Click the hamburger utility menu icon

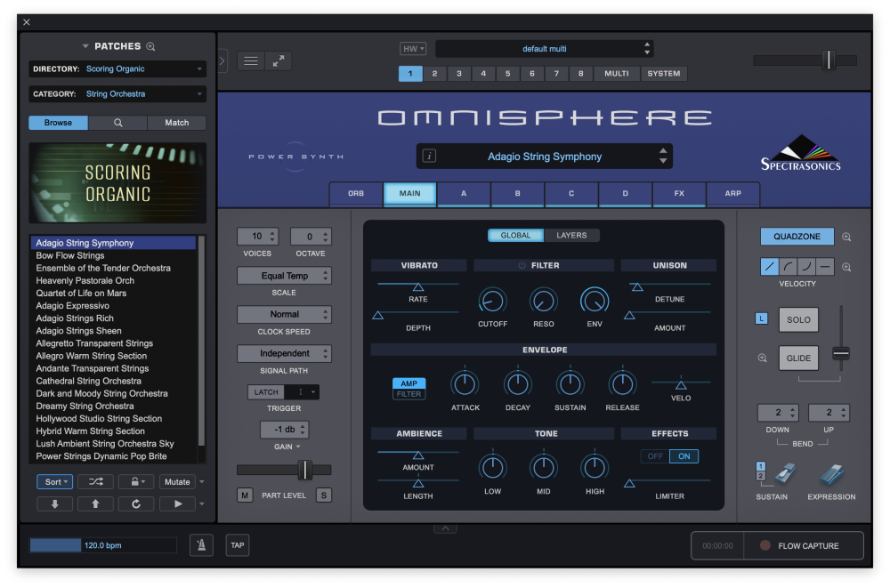coord(251,60)
